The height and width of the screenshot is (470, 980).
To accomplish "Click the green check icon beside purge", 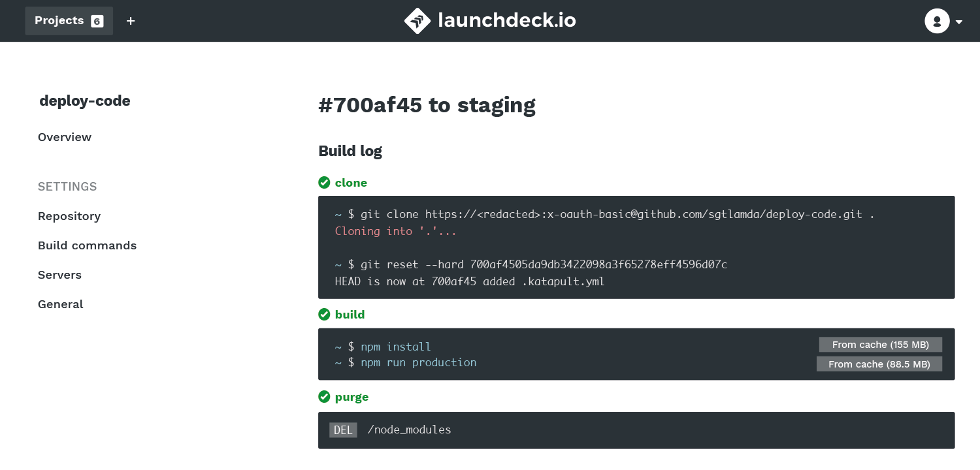I will 324,397.
